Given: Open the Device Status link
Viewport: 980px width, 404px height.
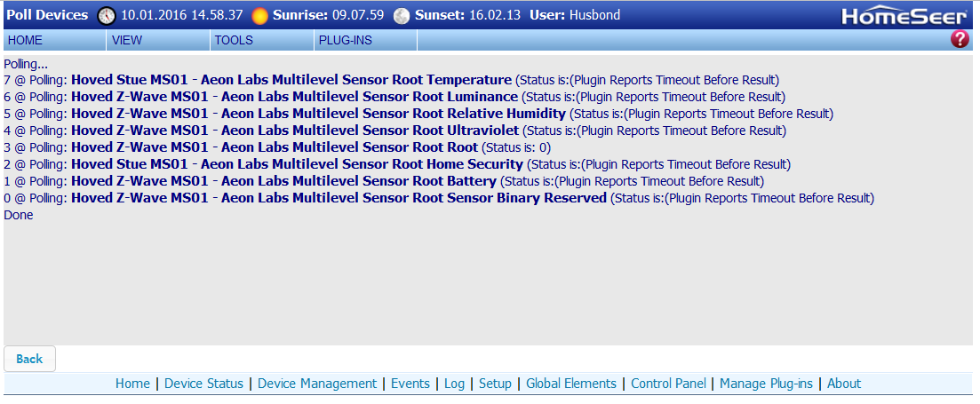Looking at the screenshot, I should pos(203,384).
